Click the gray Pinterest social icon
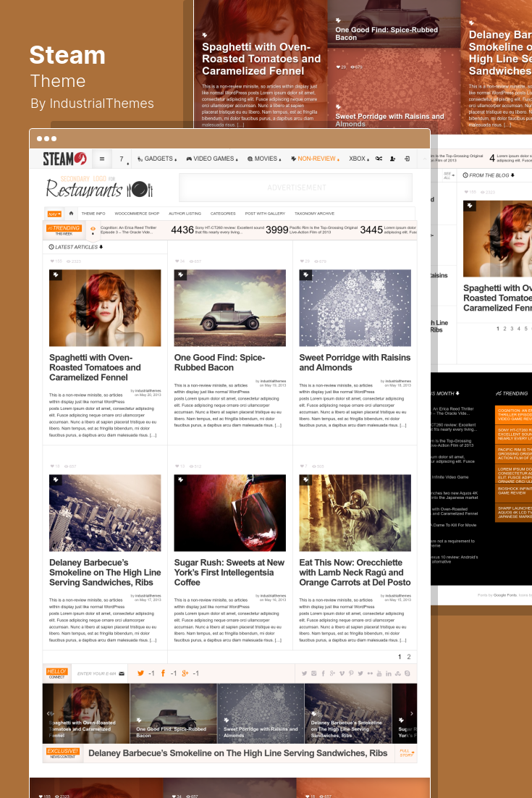 point(351,673)
